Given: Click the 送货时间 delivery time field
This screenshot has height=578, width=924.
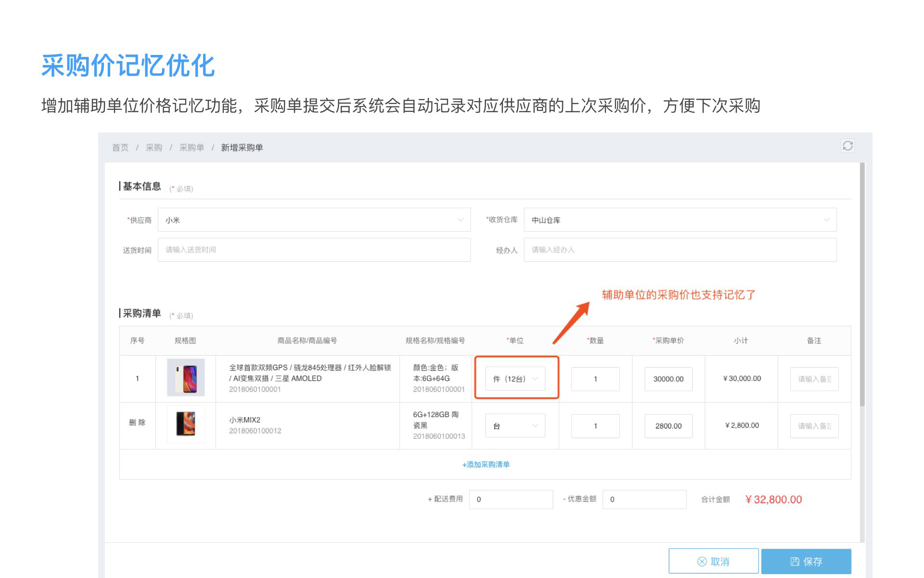Looking at the screenshot, I should pos(314,250).
